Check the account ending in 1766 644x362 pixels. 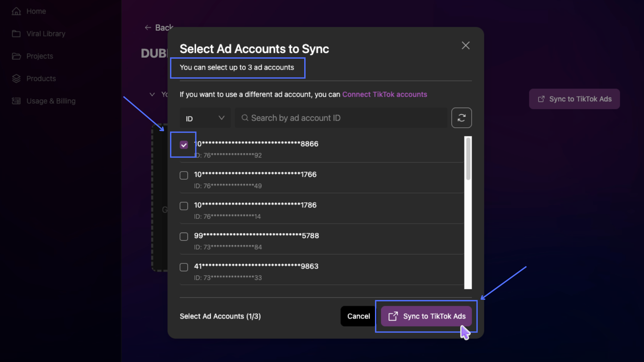coord(184,175)
